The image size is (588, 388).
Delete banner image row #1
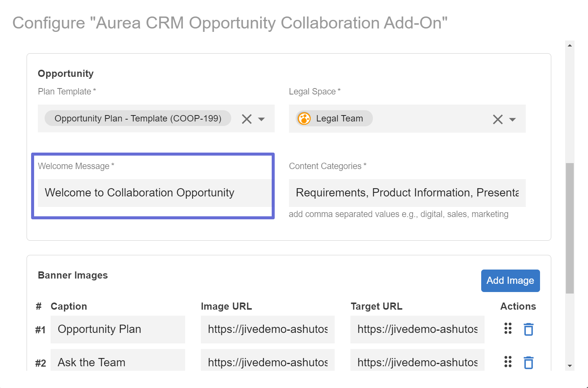(528, 329)
